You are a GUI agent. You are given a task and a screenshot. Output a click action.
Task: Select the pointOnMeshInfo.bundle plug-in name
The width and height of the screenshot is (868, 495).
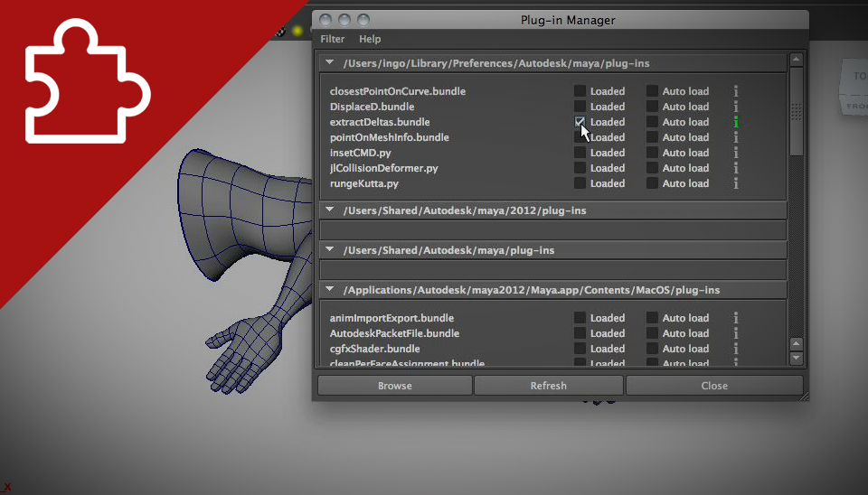click(389, 137)
